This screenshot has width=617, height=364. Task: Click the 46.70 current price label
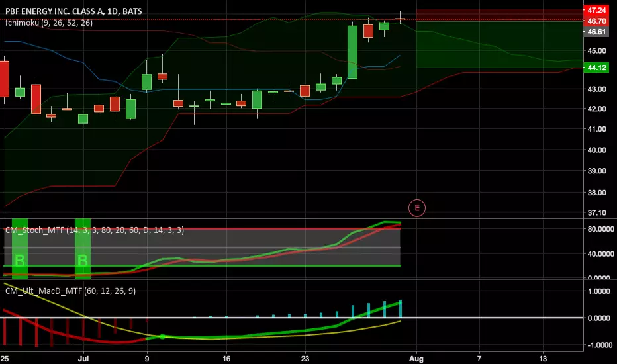click(x=596, y=21)
